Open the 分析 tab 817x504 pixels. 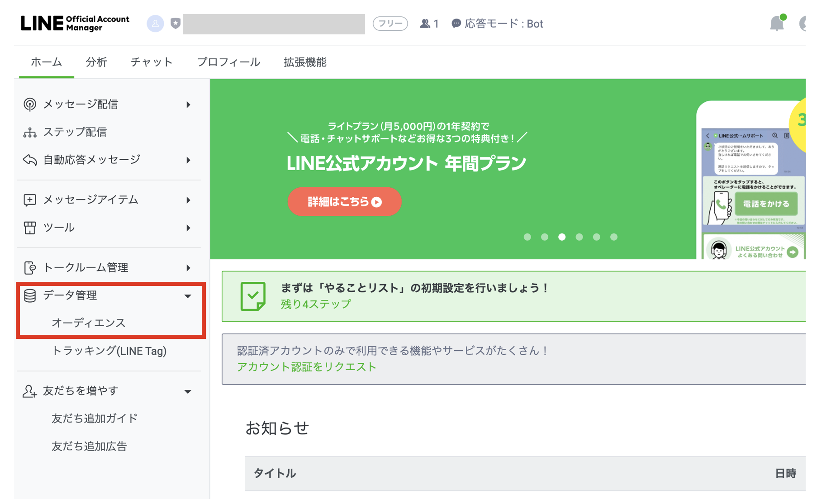[x=96, y=62]
